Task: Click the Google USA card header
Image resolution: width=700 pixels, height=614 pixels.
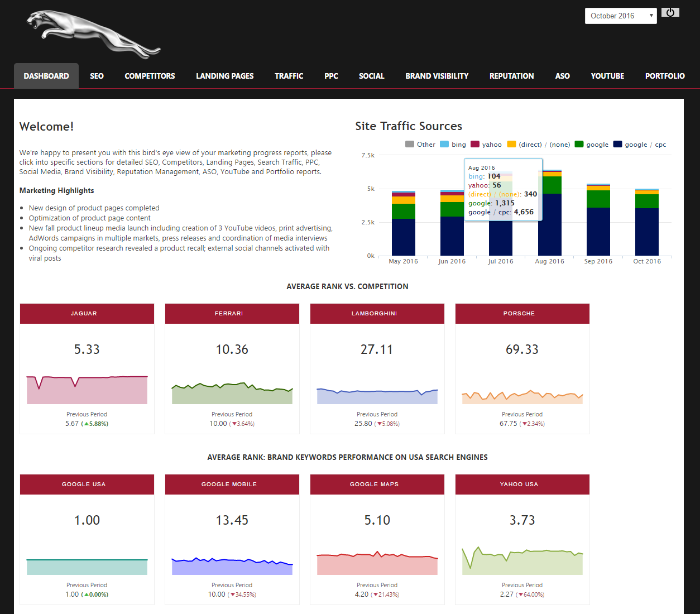Action: coord(87,485)
